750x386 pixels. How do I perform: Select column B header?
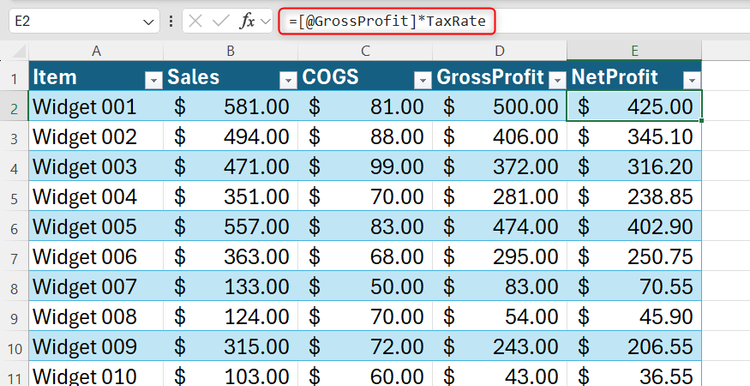[231, 51]
